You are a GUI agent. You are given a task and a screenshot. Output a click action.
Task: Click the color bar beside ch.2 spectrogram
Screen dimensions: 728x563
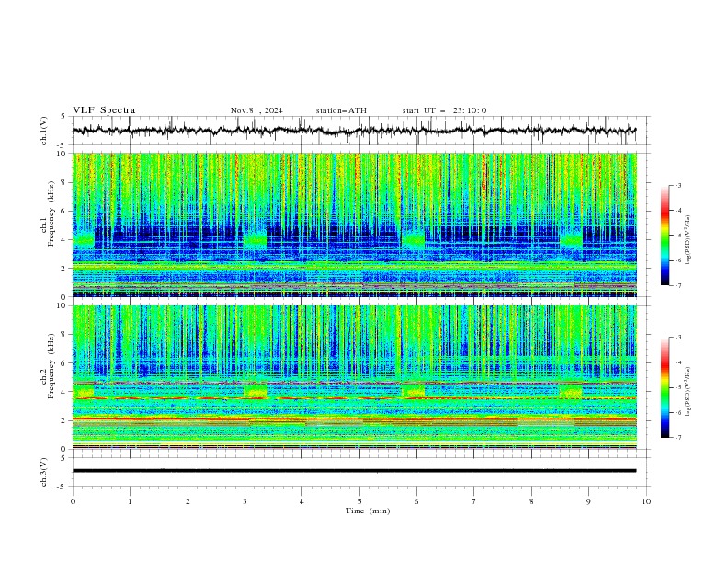665,387
